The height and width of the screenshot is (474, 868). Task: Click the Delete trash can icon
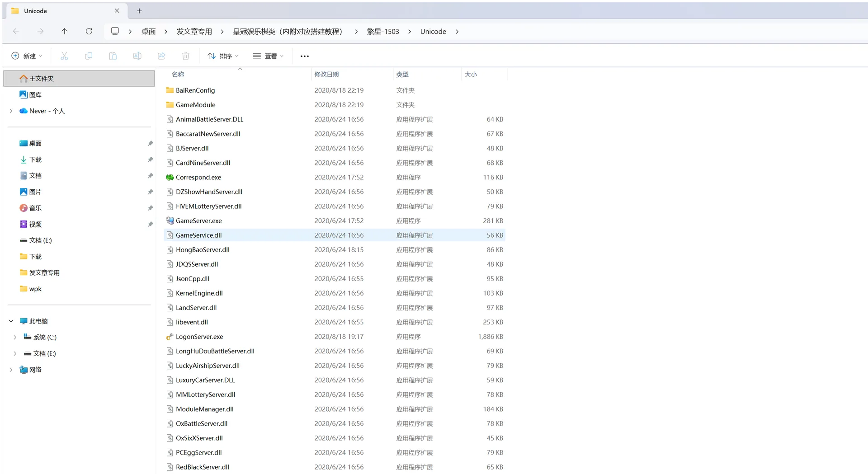185,56
